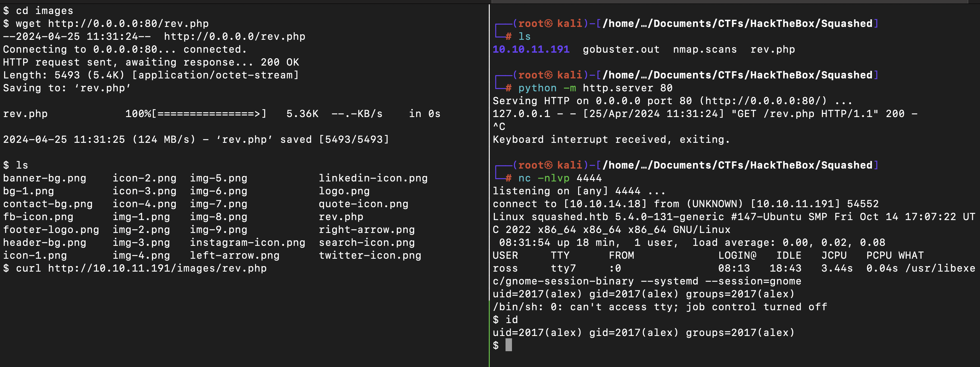The height and width of the screenshot is (367, 980).
Task: Click instagram-icon.png in the file listing
Action: coord(248,243)
